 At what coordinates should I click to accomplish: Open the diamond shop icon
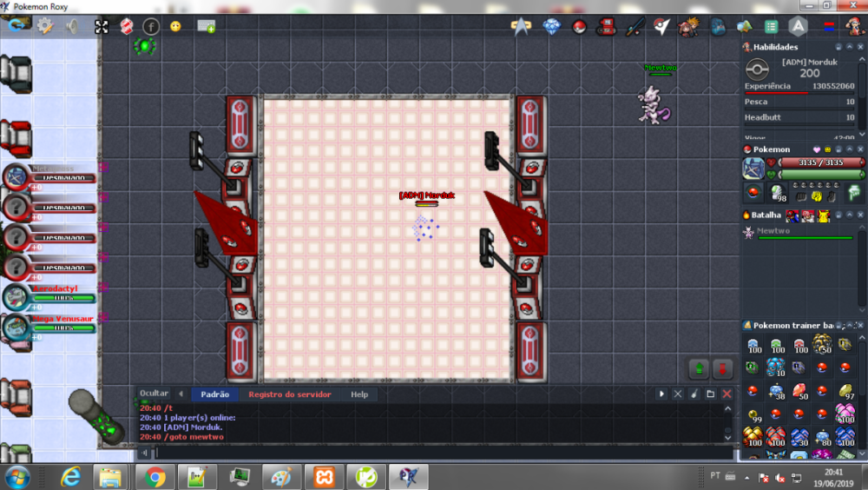[551, 27]
